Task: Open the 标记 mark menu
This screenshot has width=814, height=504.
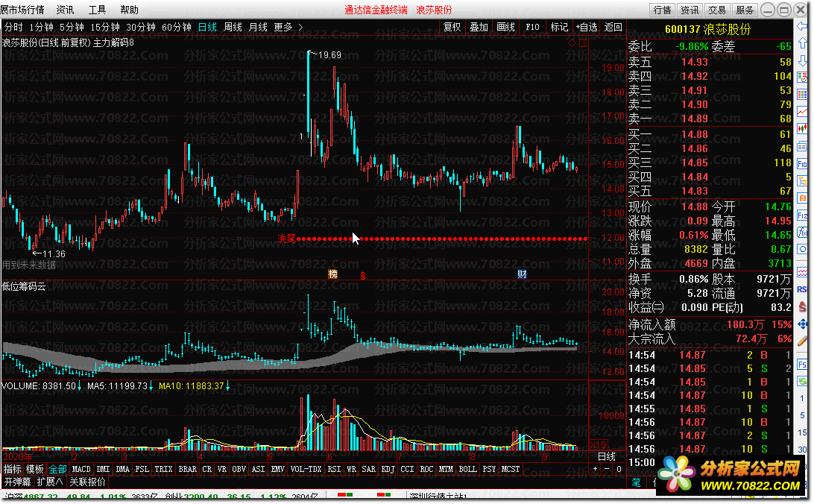Action: 559,27
